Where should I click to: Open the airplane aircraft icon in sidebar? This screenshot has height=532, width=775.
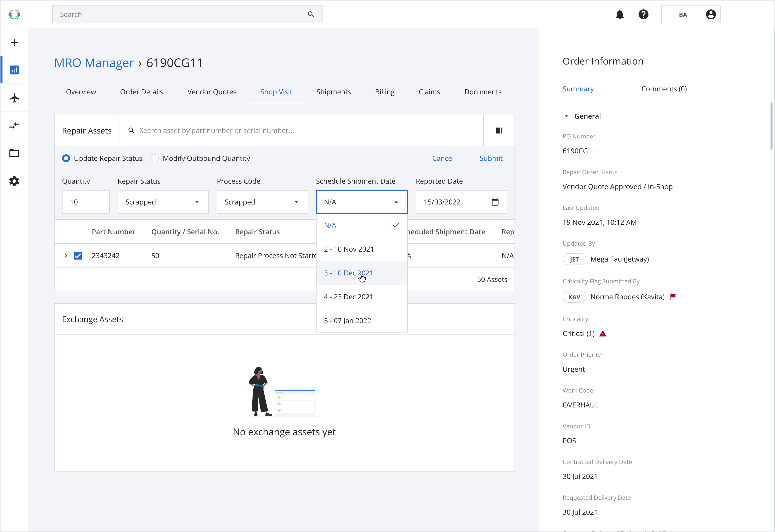pyautogui.click(x=14, y=98)
